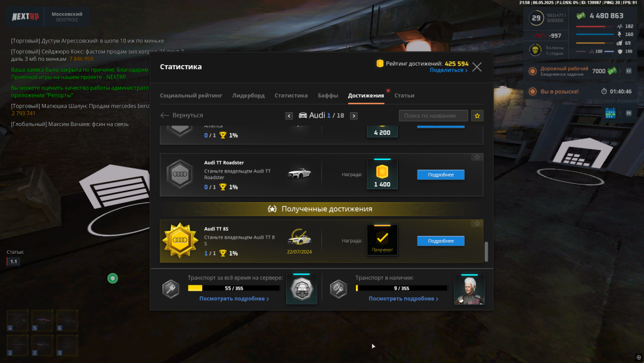
Task: Click the green cash icon beside 7000
Action: pyautogui.click(x=612, y=71)
